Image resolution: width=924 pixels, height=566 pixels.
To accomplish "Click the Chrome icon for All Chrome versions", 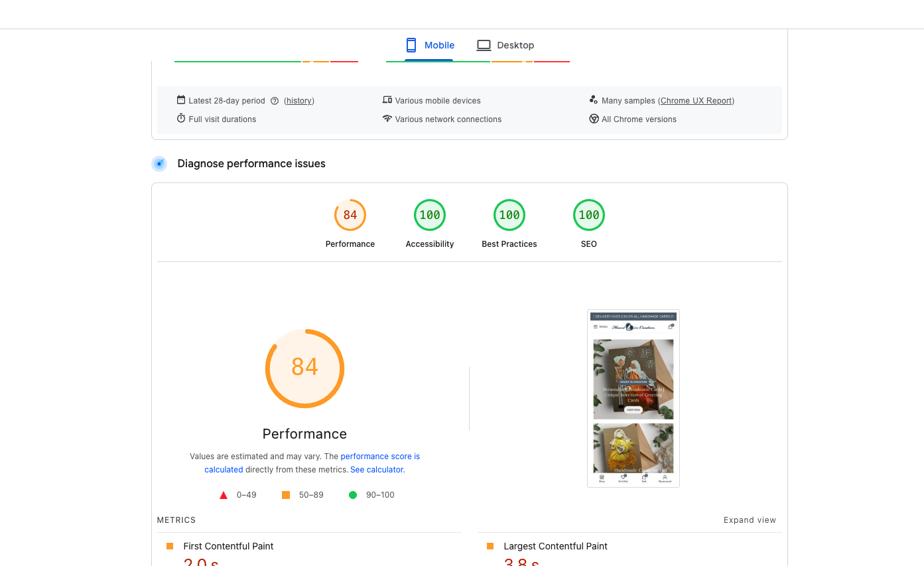I will (x=594, y=119).
